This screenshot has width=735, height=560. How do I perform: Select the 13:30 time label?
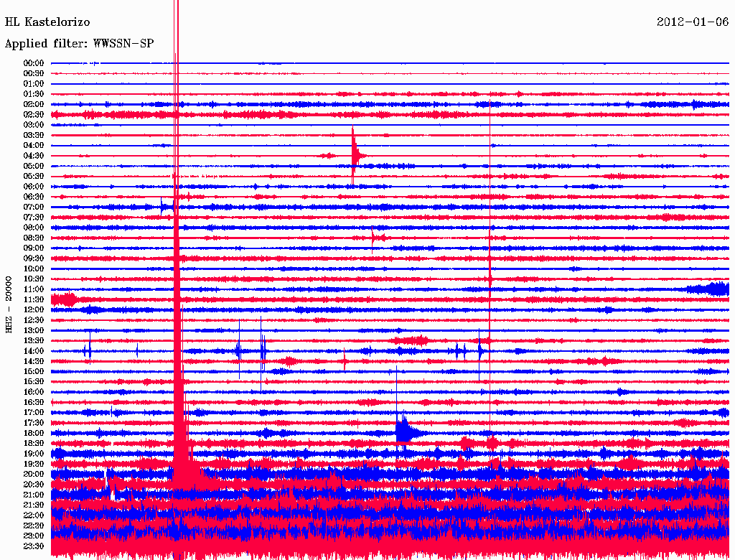coord(34,340)
